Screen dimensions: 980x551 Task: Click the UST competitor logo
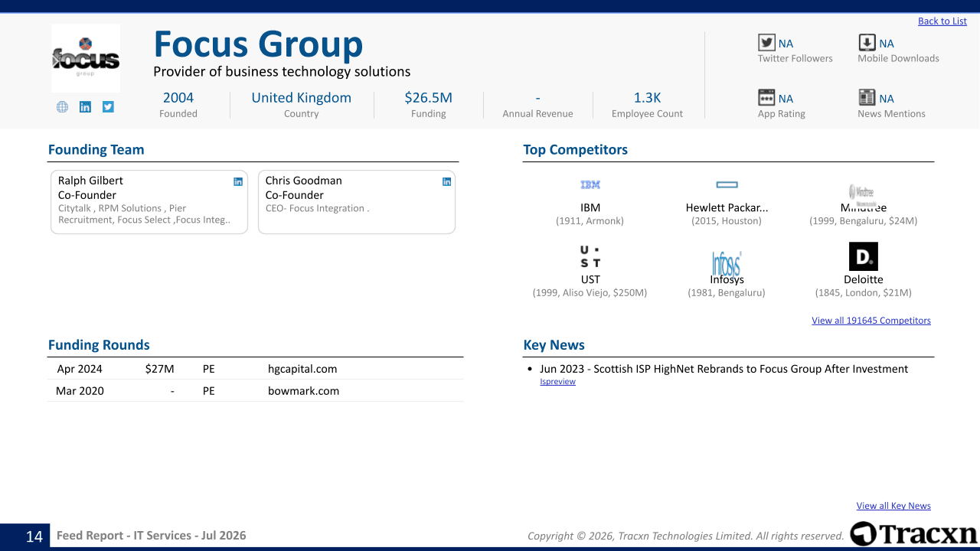tap(590, 256)
